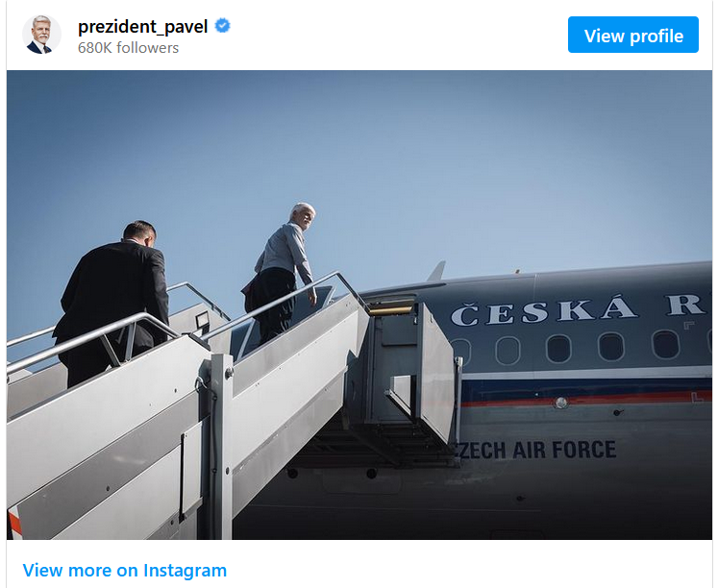The image size is (718, 588).
Task: Click the ČESKÁ lettering on the plane
Action: (543, 310)
